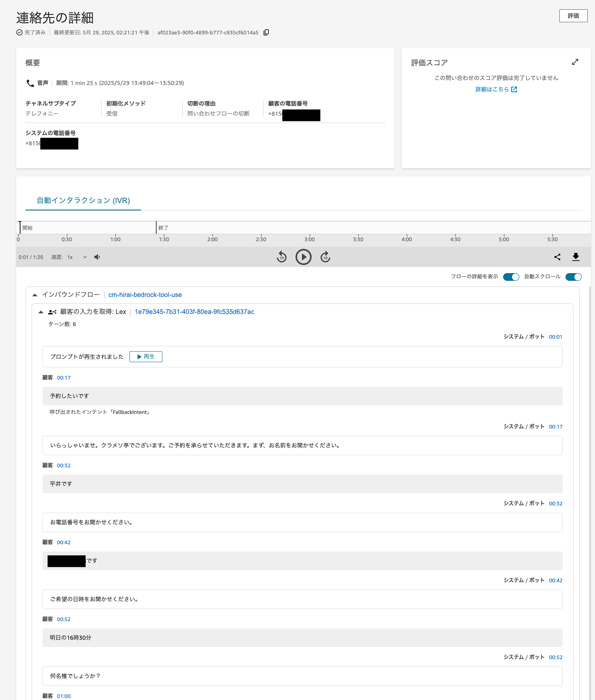Rewind playback 10 seconds
This screenshot has width=595, height=700.
coord(282,257)
